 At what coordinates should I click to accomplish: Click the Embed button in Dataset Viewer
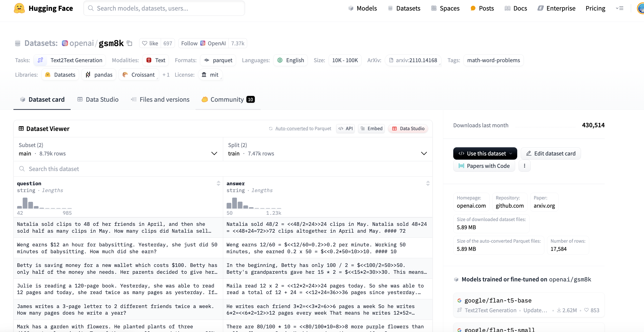pyautogui.click(x=371, y=129)
